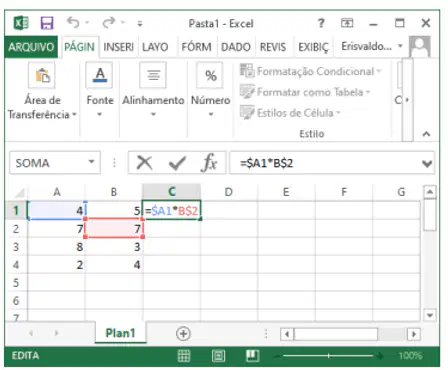The image size is (448, 370).
Task: Click Formatar como Tabela button
Action: click(x=305, y=92)
